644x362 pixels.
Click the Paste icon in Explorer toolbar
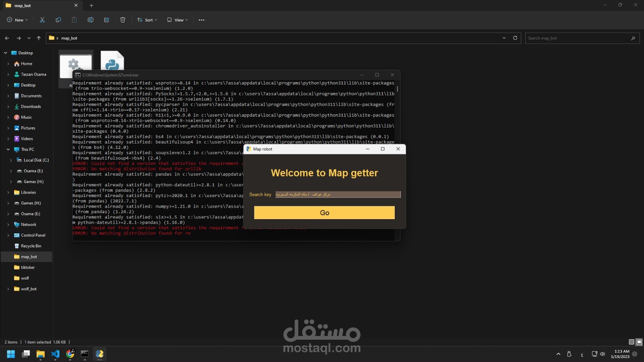click(x=74, y=20)
